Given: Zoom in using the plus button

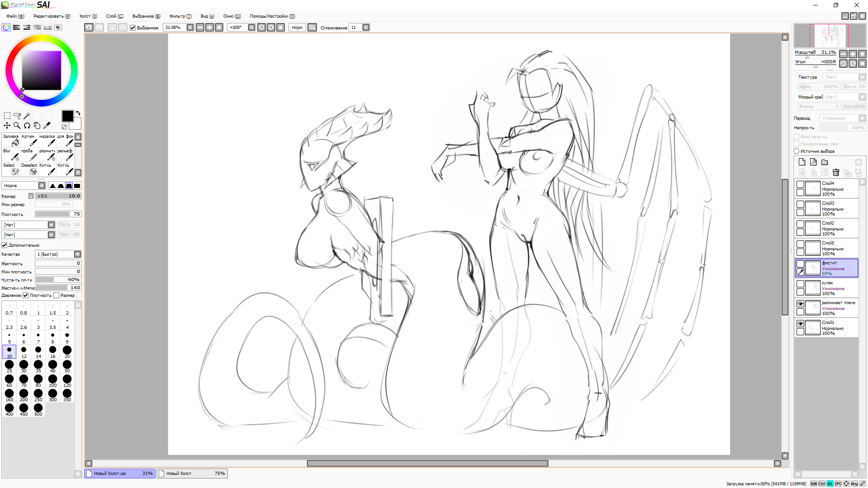Looking at the screenshot, I should click(x=210, y=28).
